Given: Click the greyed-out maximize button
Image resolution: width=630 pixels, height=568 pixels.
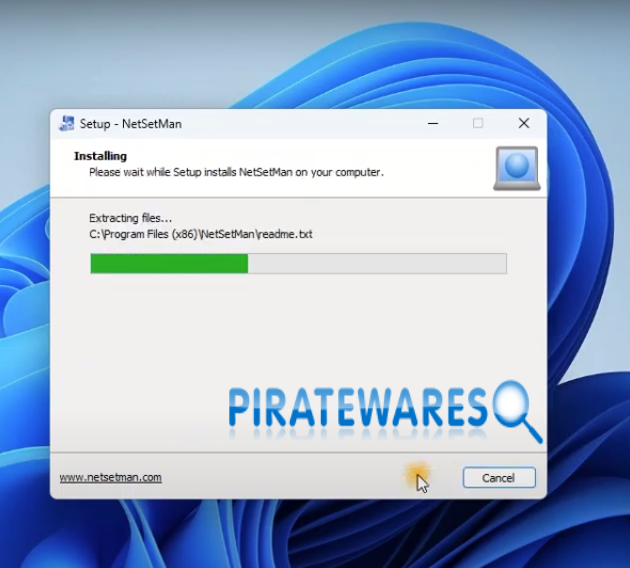Looking at the screenshot, I should point(478,124).
